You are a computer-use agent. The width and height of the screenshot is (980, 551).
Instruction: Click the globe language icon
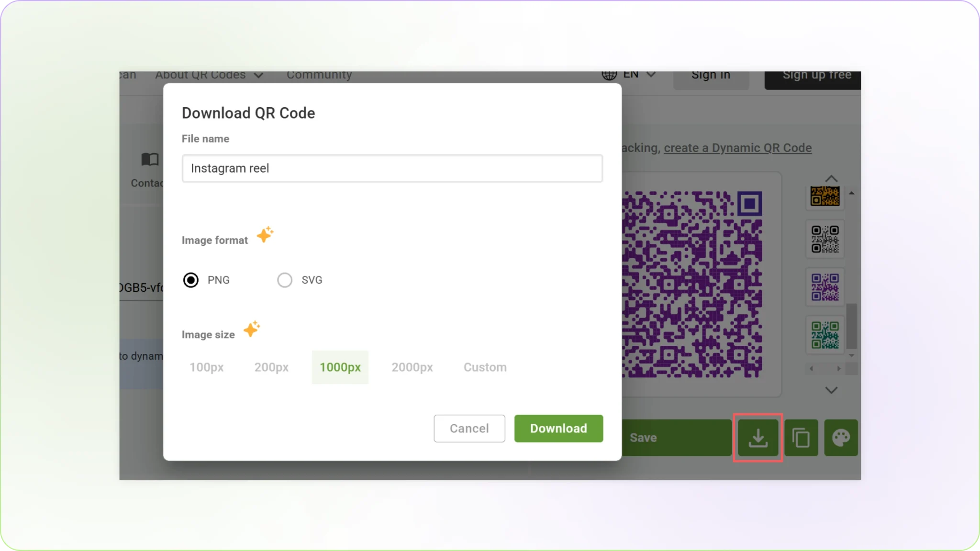(609, 75)
